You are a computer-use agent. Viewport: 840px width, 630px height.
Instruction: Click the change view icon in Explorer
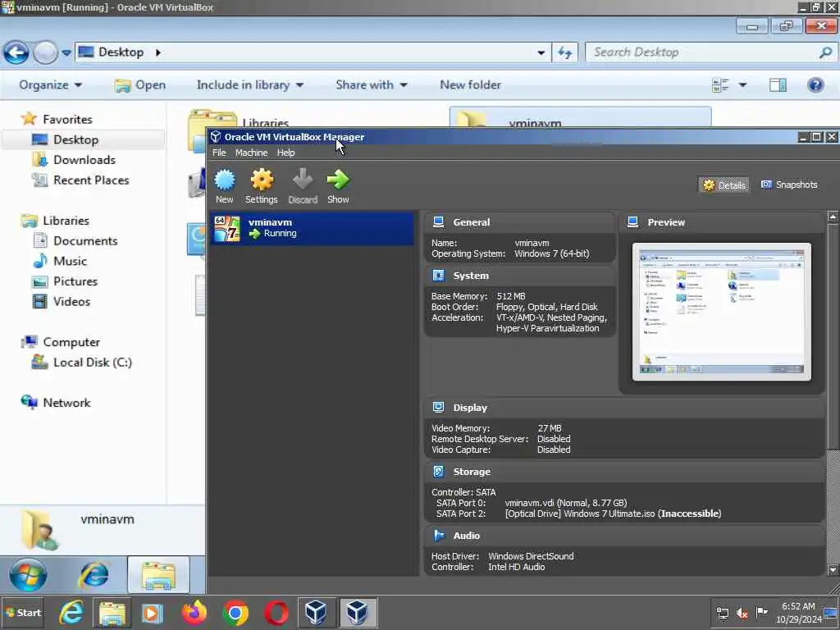[720, 84]
